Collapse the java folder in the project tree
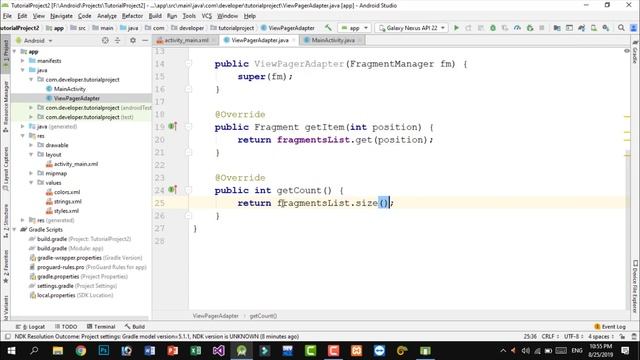 [23, 70]
